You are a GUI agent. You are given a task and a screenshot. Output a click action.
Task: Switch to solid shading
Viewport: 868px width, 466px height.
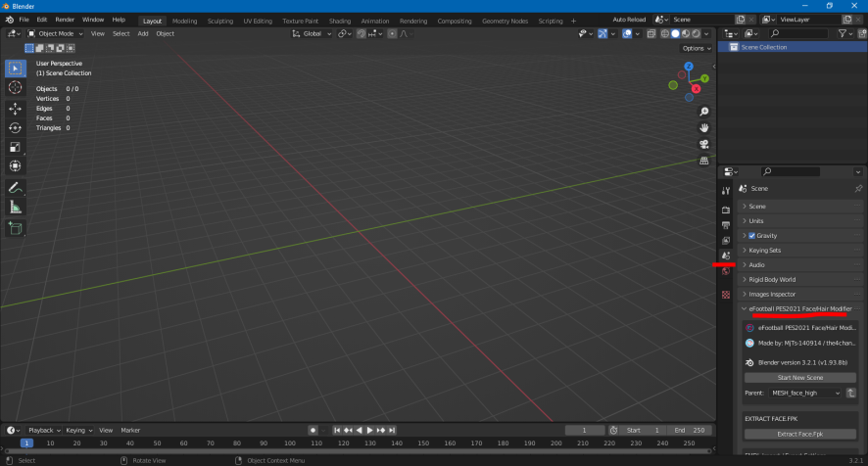tap(675, 33)
